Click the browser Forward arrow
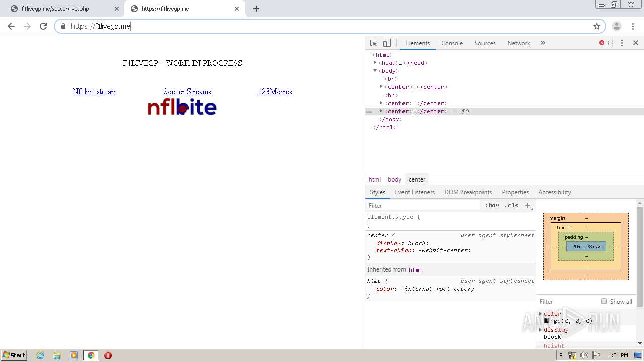The image size is (644, 362). point(27,26)
